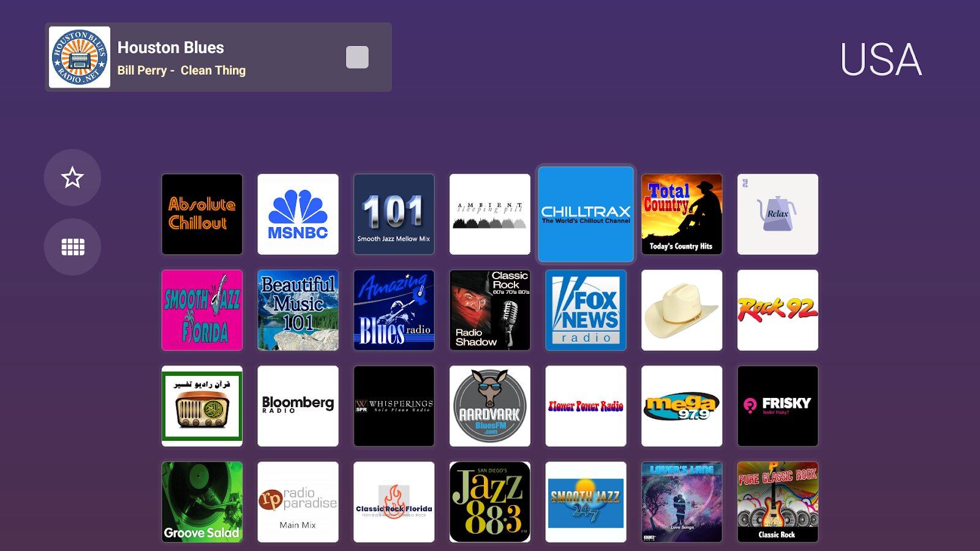Select Aardvark BluesFM station

point(490,406)
